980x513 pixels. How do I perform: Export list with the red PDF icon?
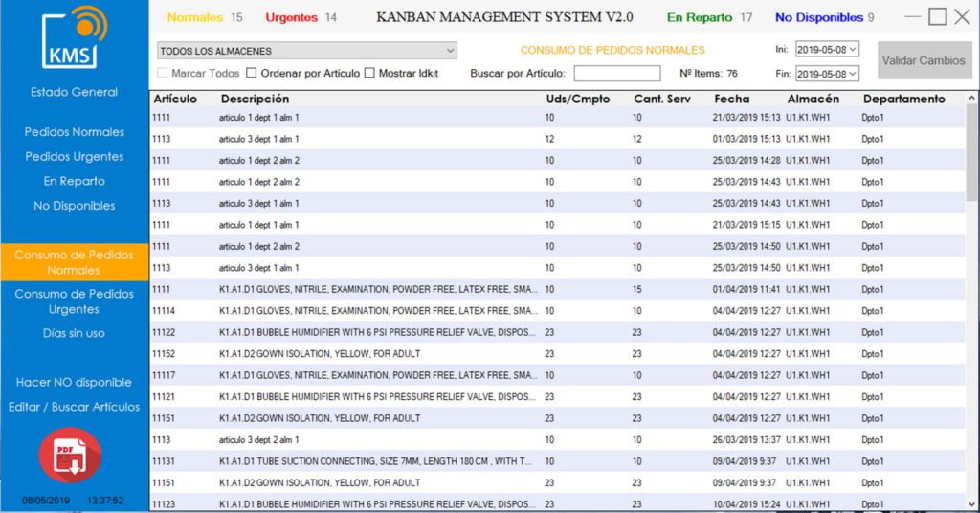[70, 456]
